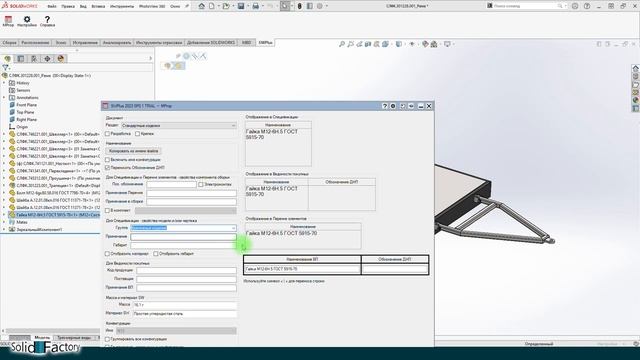Click the Home icon in quick access toolbar
This screenshot has height=360, width=640.
(202, 6)
